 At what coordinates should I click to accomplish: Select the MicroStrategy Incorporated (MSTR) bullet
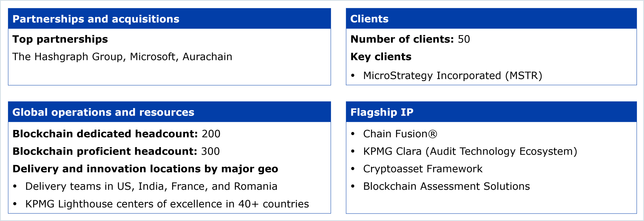click(452, 76)
